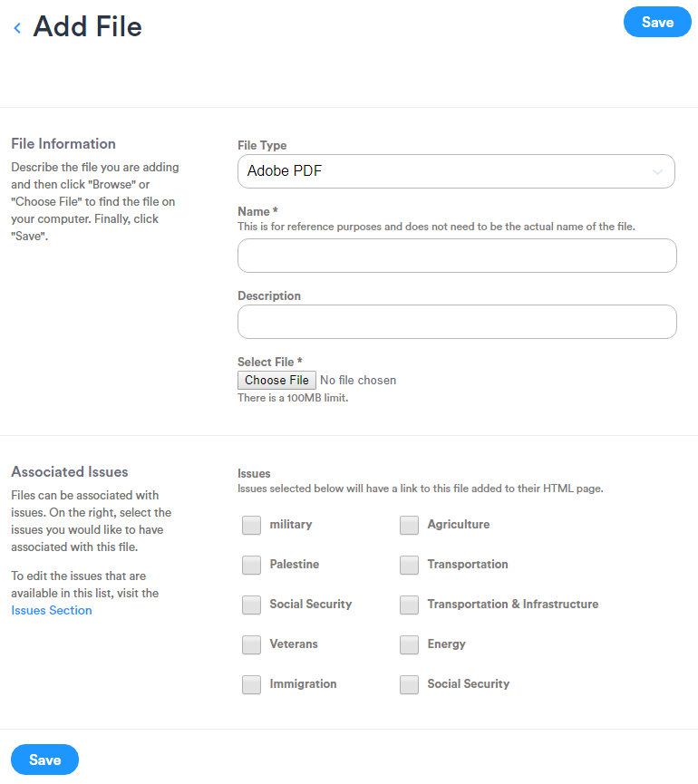Check the Immigration checkbox
The height and width of the screenshot is (784, 698).
(x=251, y=684)
